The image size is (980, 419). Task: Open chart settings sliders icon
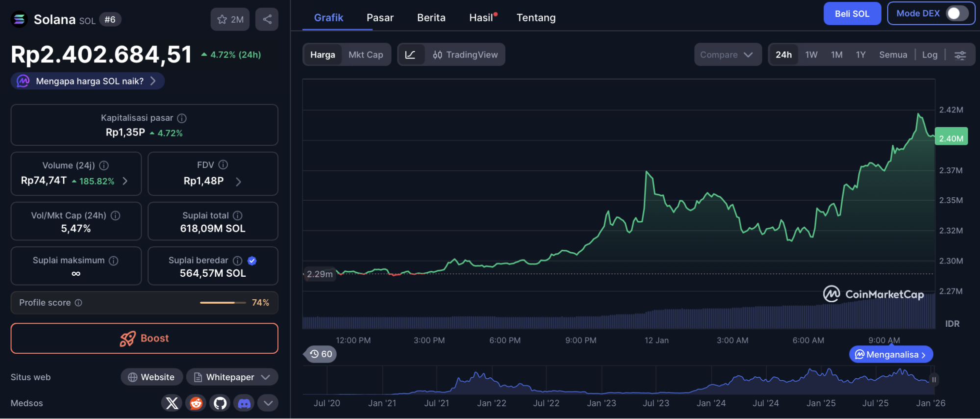960,55
